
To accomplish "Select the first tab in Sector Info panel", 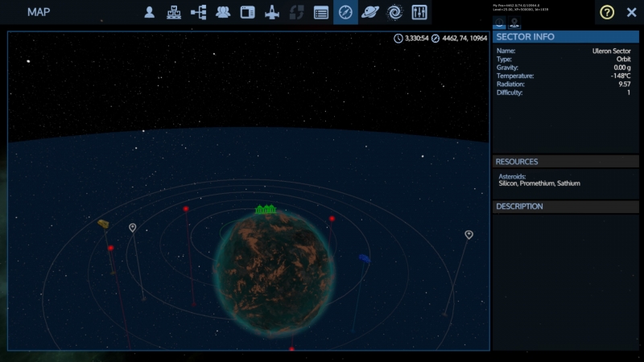I will click(500, 23).
